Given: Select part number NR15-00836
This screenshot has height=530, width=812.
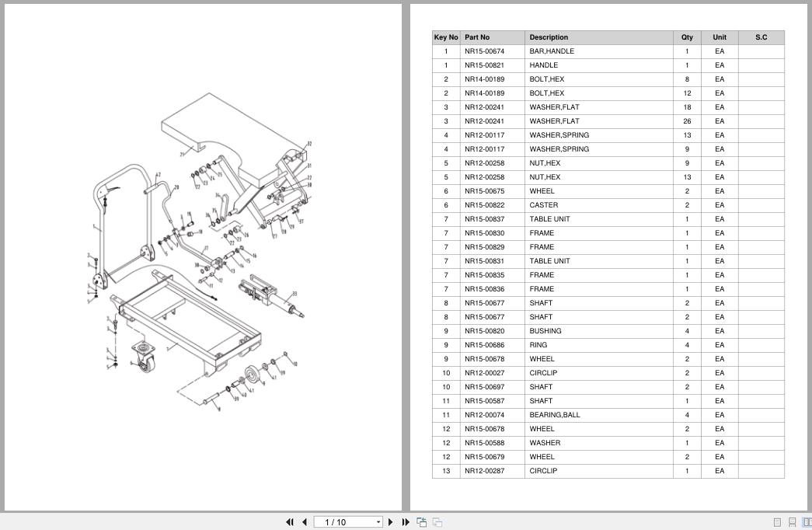Looking at the screenshot, I should click(x=484, y=289).
